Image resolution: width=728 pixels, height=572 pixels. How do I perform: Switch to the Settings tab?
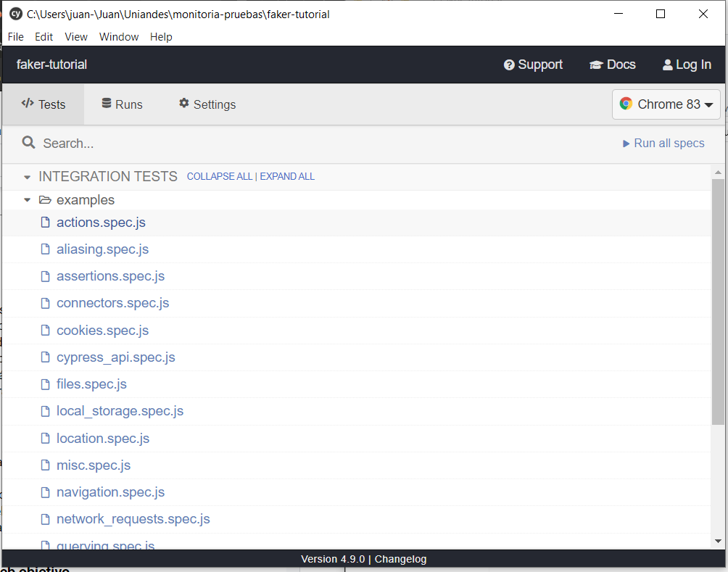coord(207,104)
